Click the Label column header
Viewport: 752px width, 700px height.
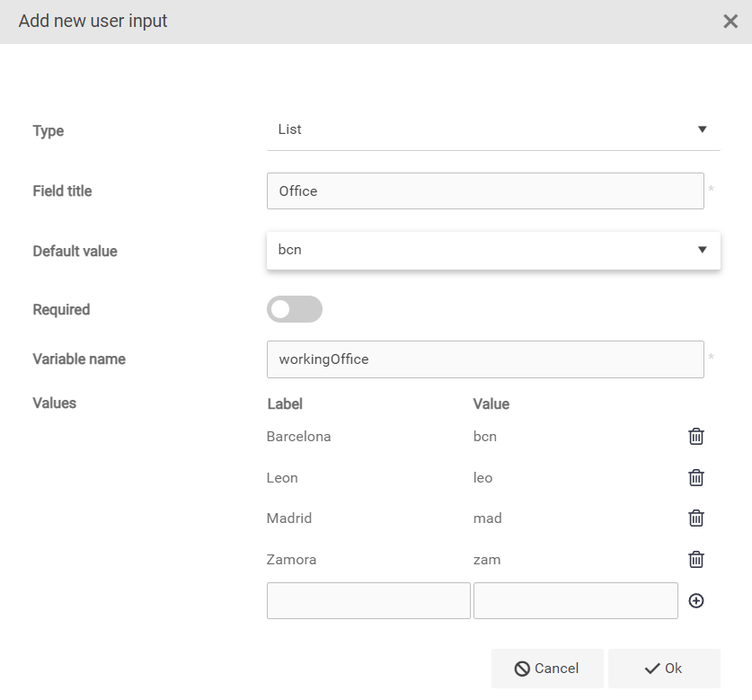tap(285, 404)
